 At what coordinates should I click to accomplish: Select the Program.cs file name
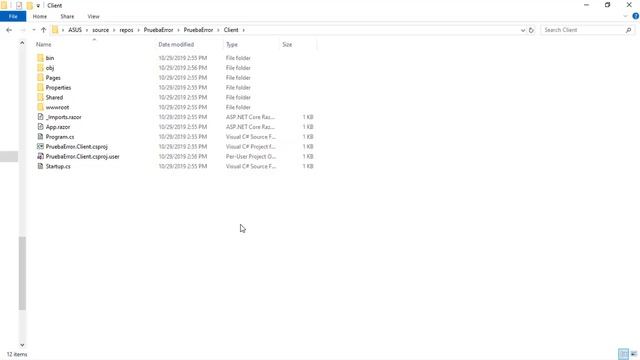click(60, 137)
